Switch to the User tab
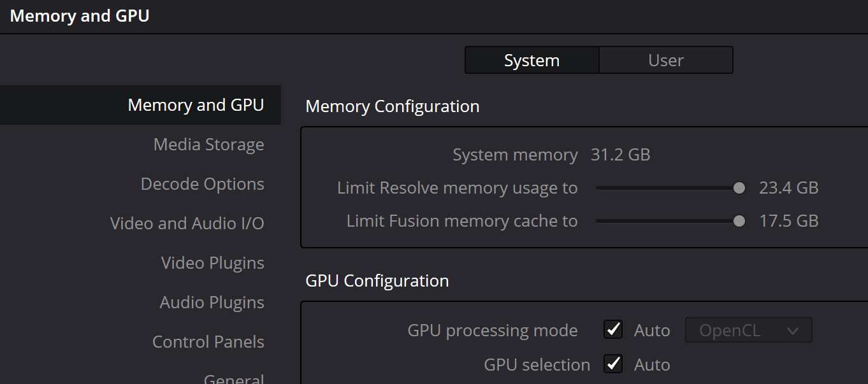Image resolution: width=868 pixels, height=384 pixels. 665,60
